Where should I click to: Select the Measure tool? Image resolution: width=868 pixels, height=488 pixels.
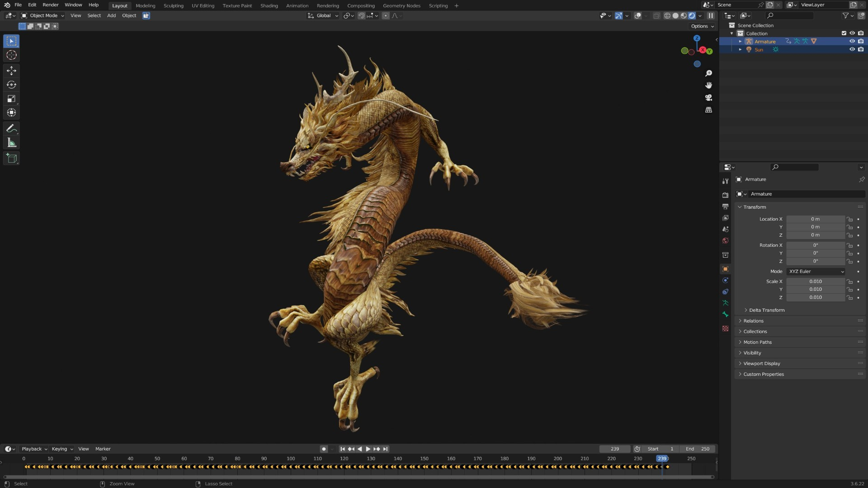tap(11, 143)
